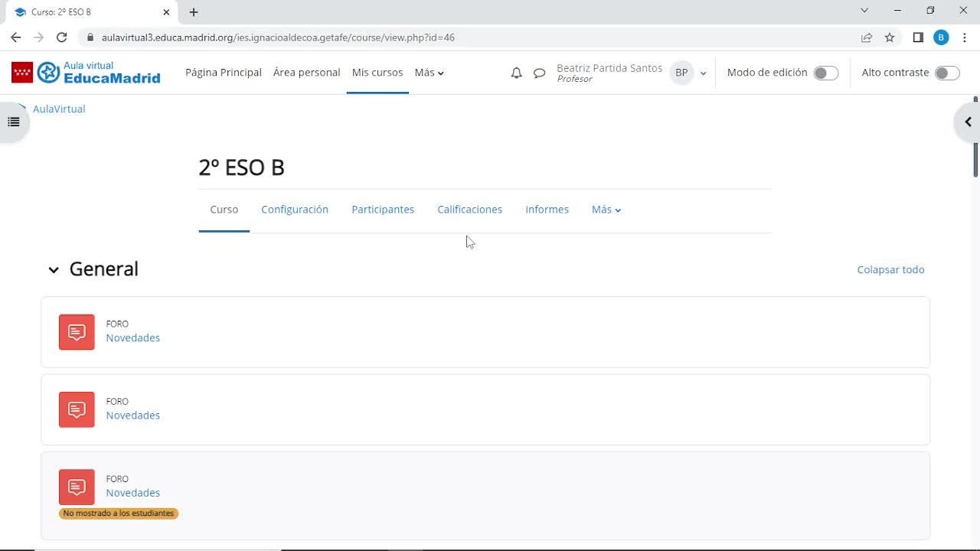Open the second Novedades forum link
This screenshot has width=980, height=551.
click(x=133, y=415)
